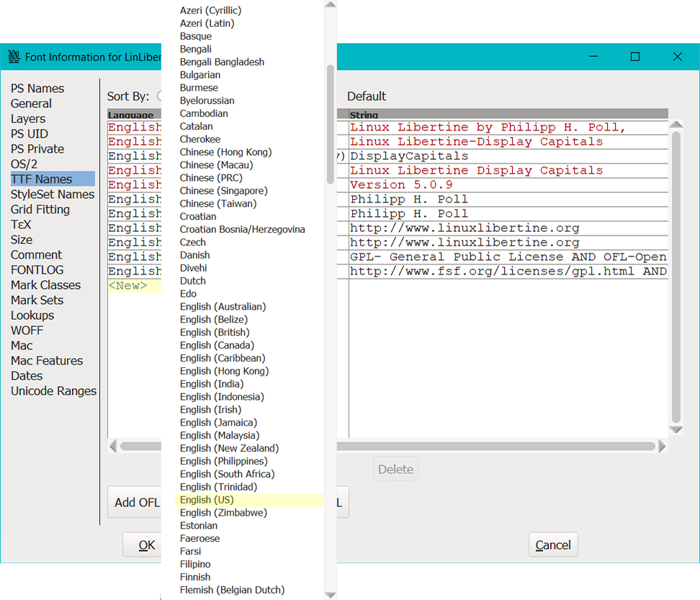
Task: Open the OS/2 section
Action: [x=24, y=164]
